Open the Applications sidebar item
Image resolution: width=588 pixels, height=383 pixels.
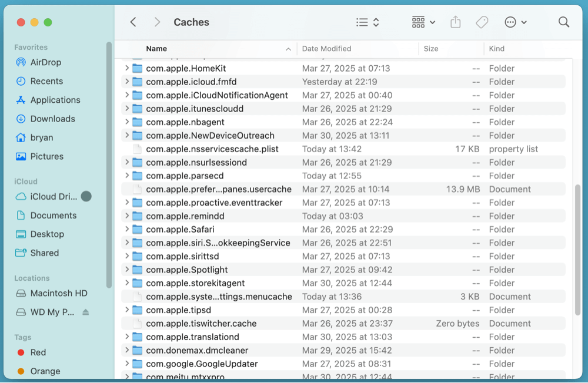pyautogui.click(x=55, y=100)
